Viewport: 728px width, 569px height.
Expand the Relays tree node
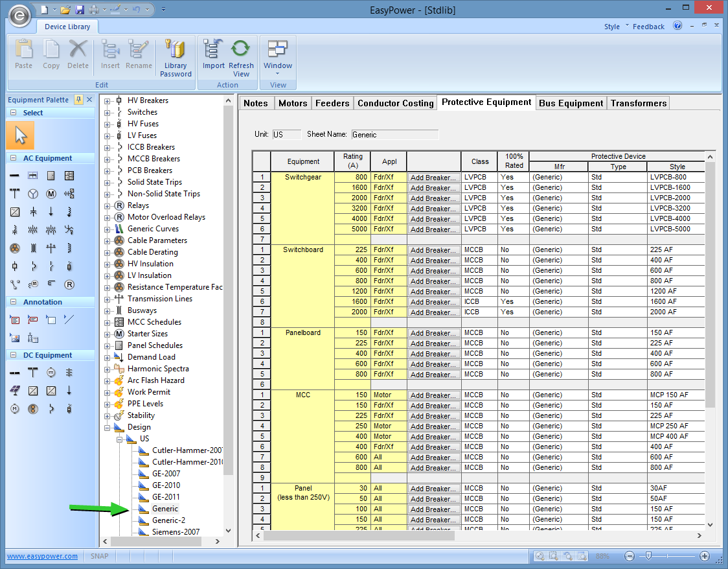click(x=108, y=206)
